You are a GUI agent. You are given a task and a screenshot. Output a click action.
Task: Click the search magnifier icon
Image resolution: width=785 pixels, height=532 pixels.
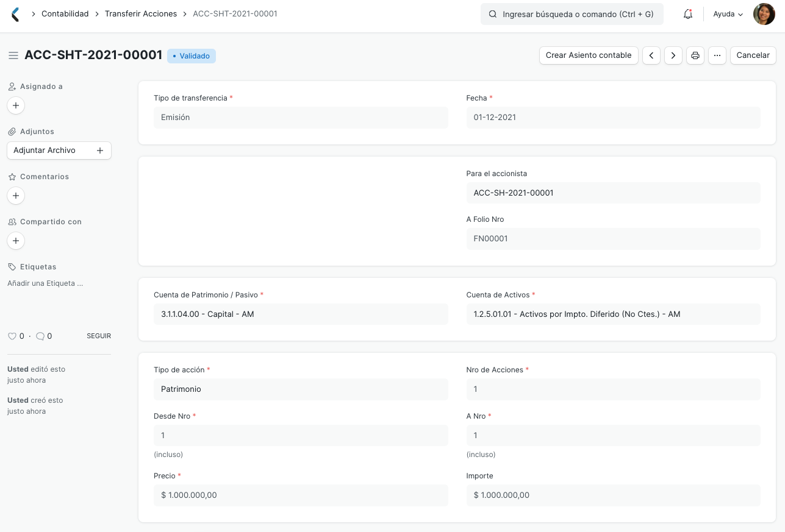click(492, 14)
